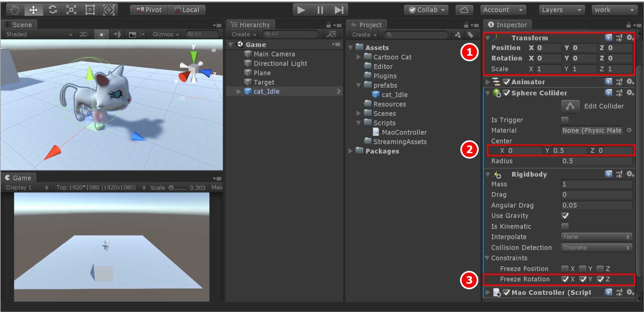The image size is (644, 312).
Task: Toggle the 2D view button
Action: tap(84, 34)
